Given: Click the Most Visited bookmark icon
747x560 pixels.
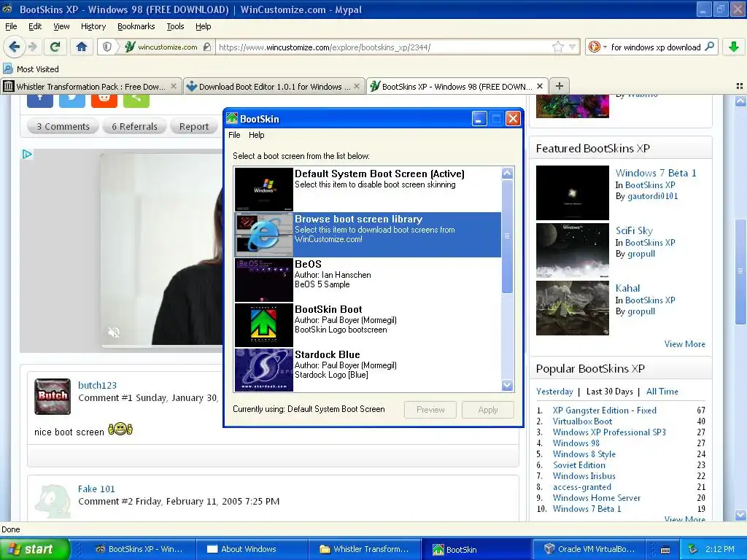Looking at the screenshot, I should [7, 69].
